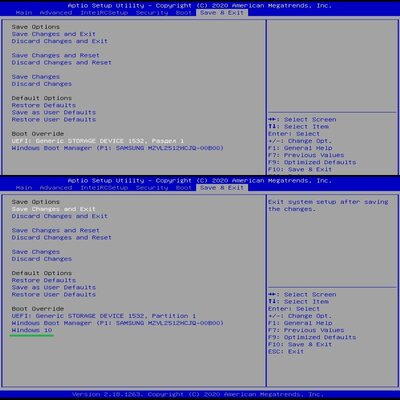Click the Save & Exit tab in the lower screen
Image resolution: width=400 pixels, height=400 pixels.
(222, 188)
